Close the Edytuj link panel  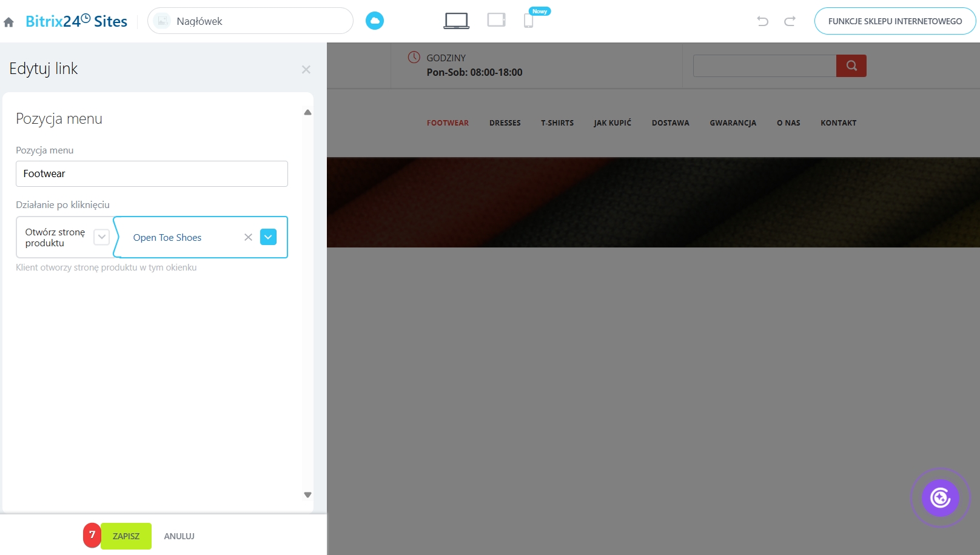click(306, 70)
